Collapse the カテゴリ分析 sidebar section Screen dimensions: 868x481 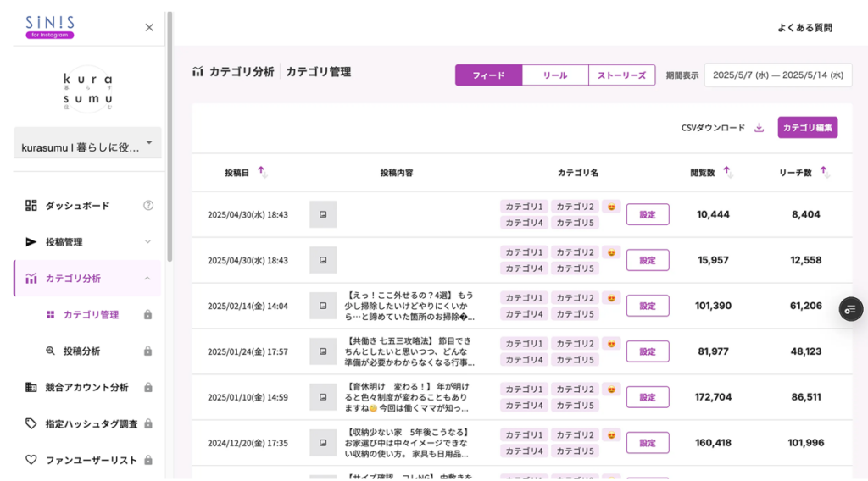[147, 278]
